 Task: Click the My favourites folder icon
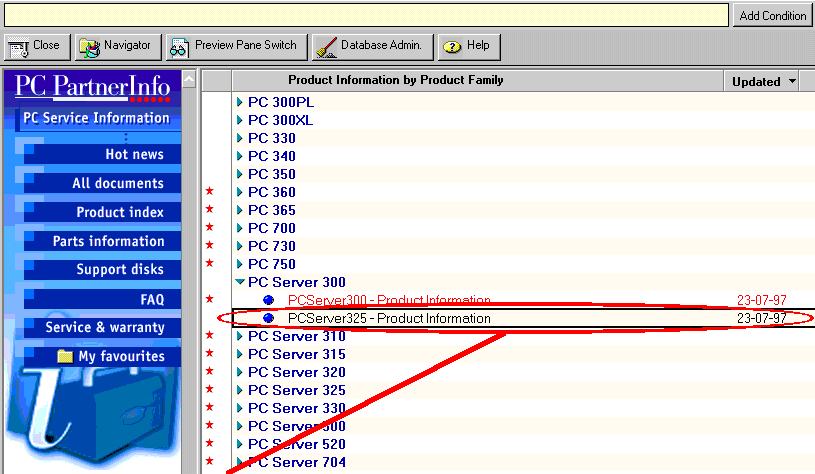65,356
